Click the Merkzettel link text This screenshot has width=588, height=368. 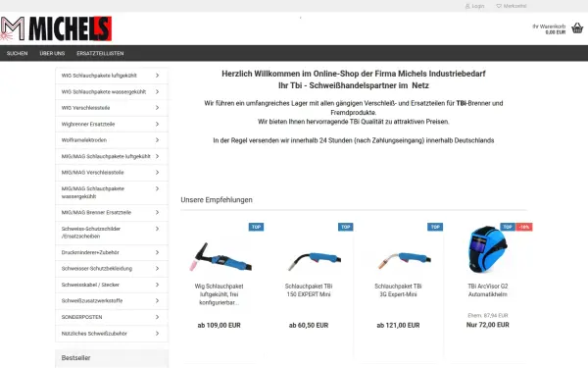click(514, 6)
